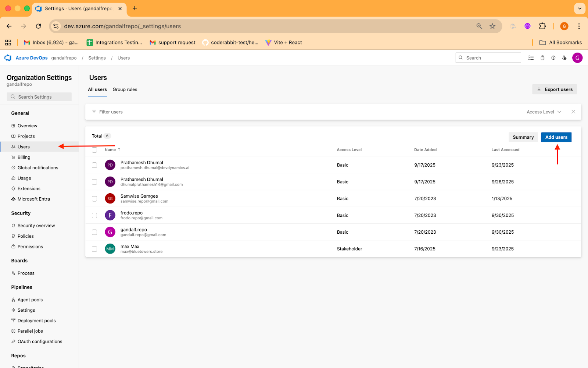588x368 pixels.
Task: Bookmark this page with star icon
Action: pyautogui.click(x=492, y=26)
